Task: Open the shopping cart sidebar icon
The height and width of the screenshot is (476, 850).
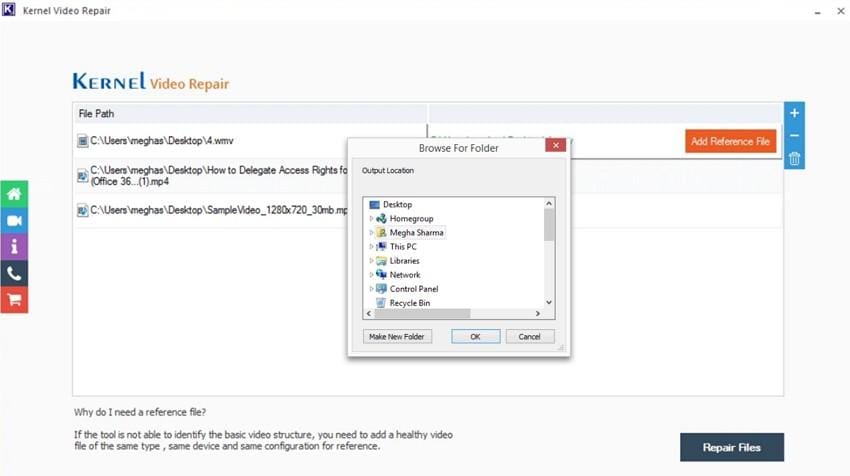Action: click(x=14, y=300)
